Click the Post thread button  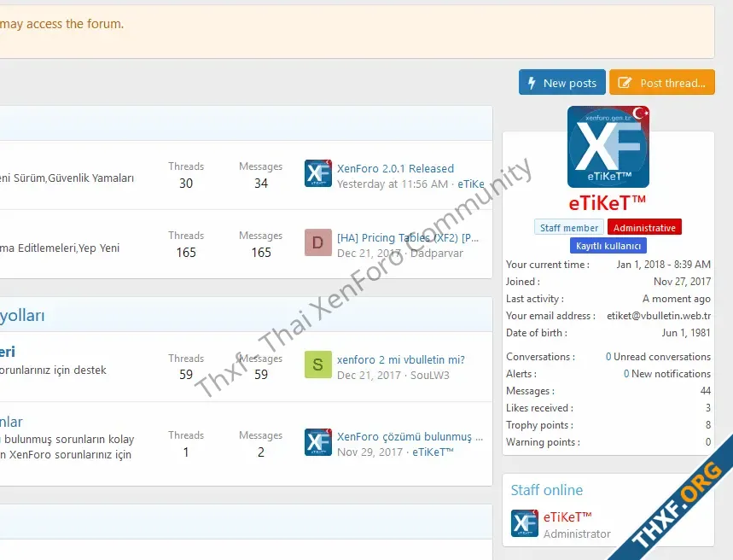coord(661,83)
